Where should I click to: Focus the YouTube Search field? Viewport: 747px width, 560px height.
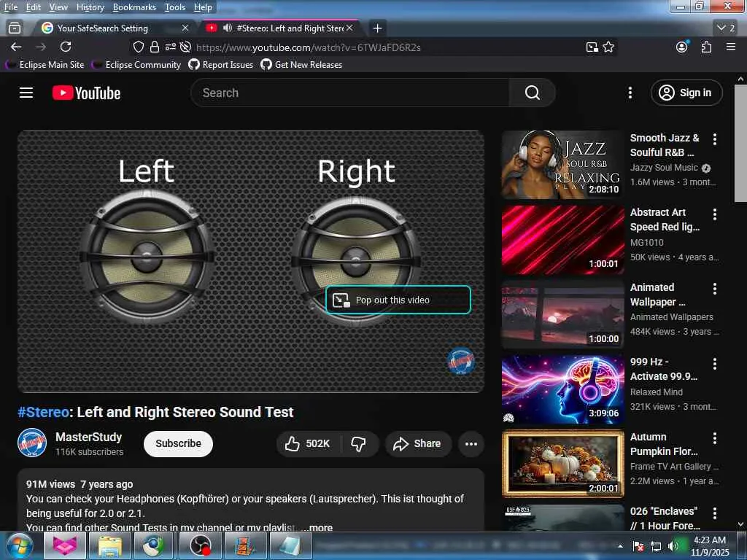pos(350,93)
